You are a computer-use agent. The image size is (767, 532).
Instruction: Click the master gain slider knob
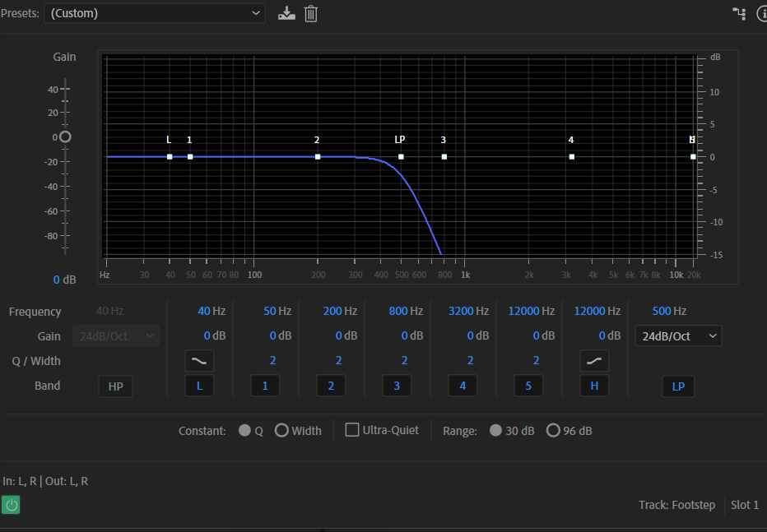coord(65,137)
